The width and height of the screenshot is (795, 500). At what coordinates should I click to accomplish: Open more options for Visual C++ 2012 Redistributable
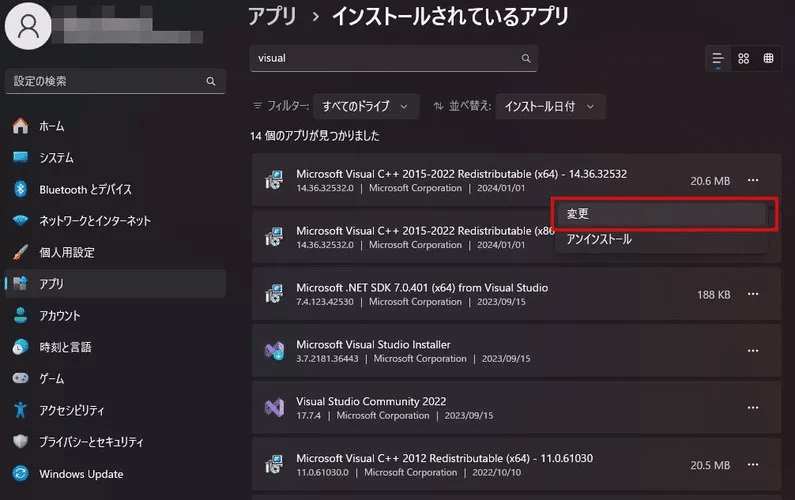[753, 465]
